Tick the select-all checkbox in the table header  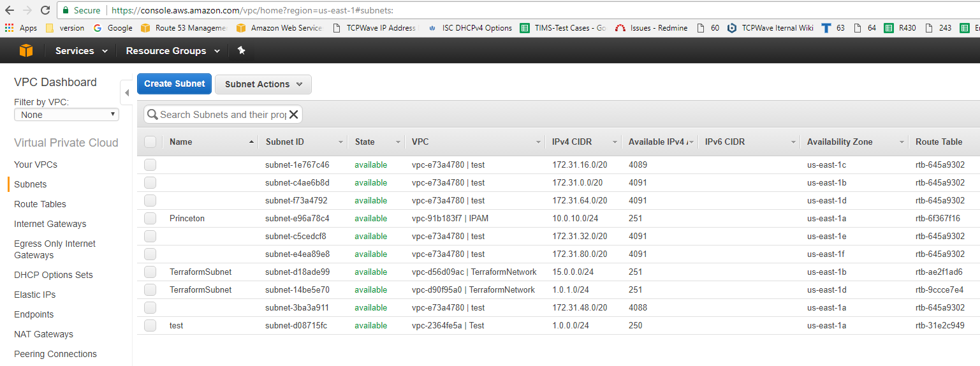pyautogui.click(x=150, y=142)
